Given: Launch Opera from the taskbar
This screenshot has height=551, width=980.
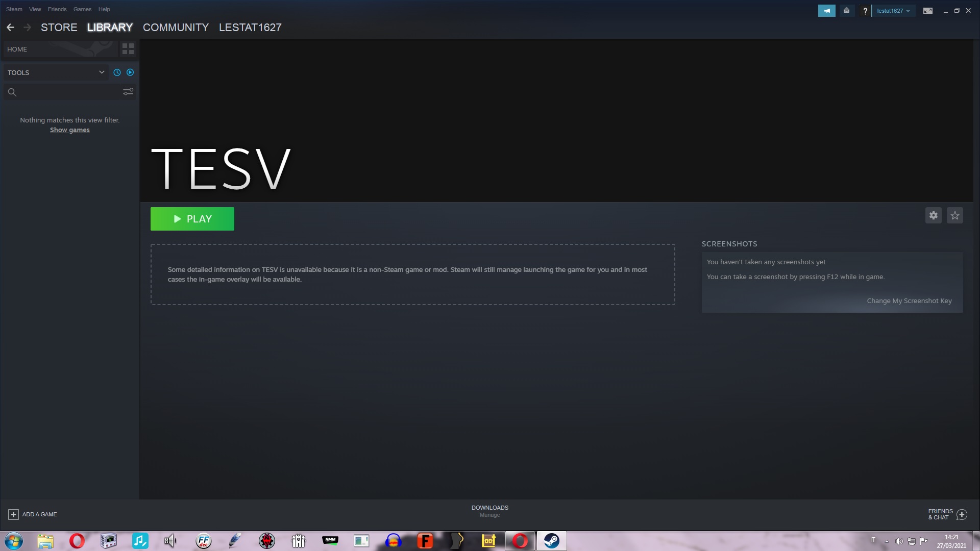Looking at the screenshot, I should [x=77, y=541].
